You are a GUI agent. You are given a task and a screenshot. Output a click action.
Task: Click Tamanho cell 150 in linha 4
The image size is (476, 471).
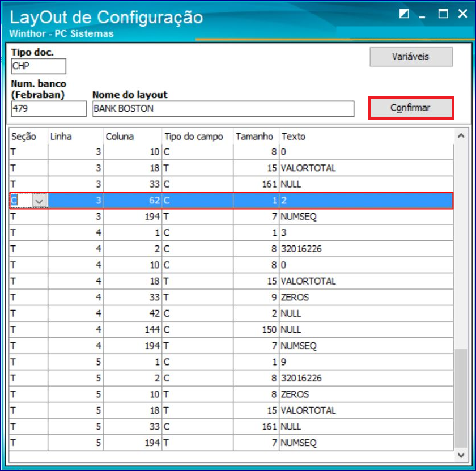pyautogui.click(x=256, y=330)
